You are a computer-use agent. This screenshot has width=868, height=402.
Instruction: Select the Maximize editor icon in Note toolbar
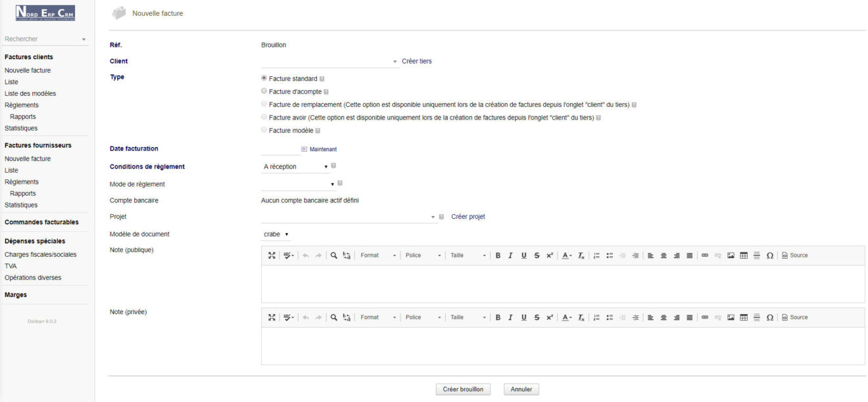[272, 255]
